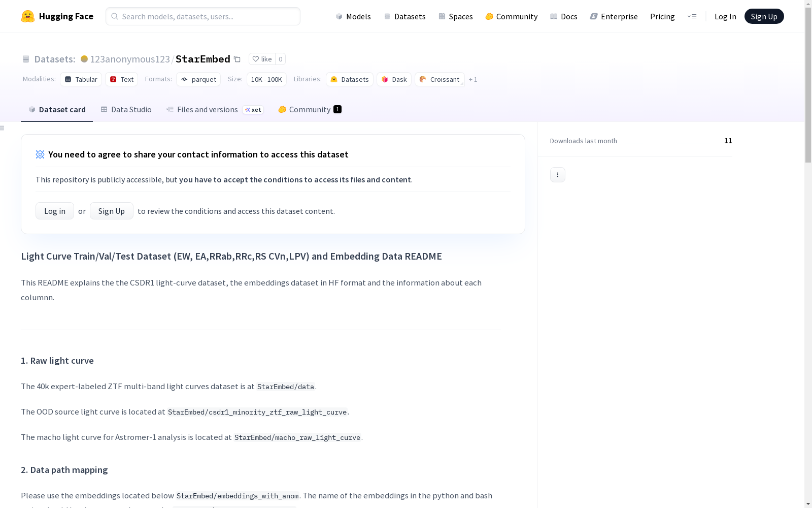Click the Hugging Face logo icon
812x508 pixels.
28,16
